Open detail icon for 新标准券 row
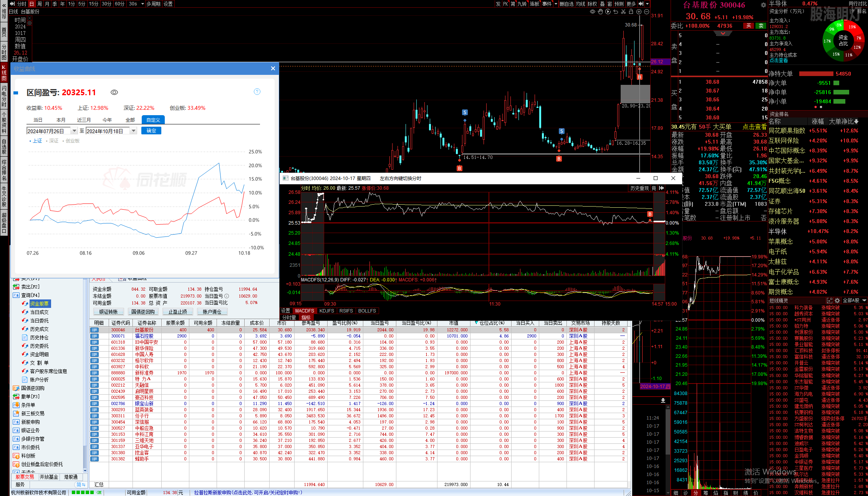 pyautogui.click(x=94, y=373)
